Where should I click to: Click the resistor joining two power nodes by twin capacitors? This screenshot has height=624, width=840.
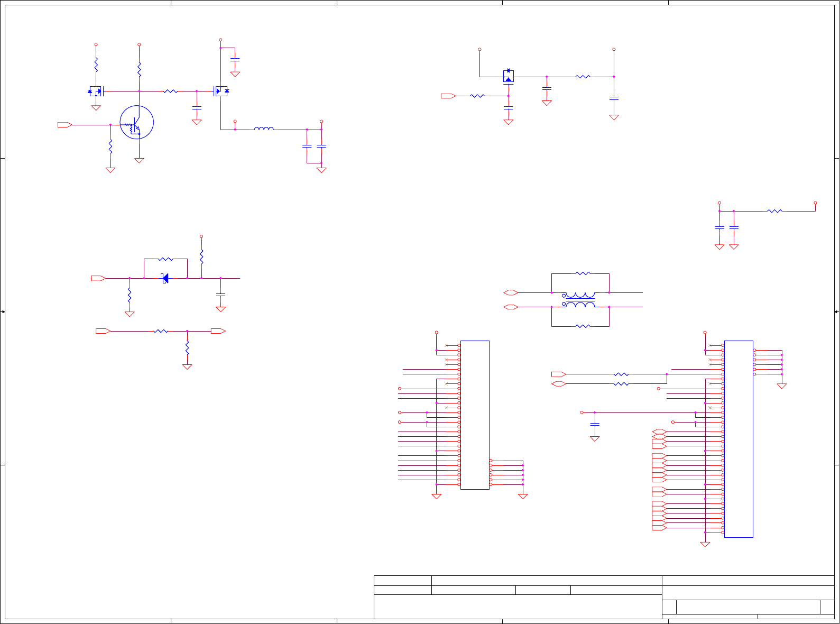click(x=774, y=211)
